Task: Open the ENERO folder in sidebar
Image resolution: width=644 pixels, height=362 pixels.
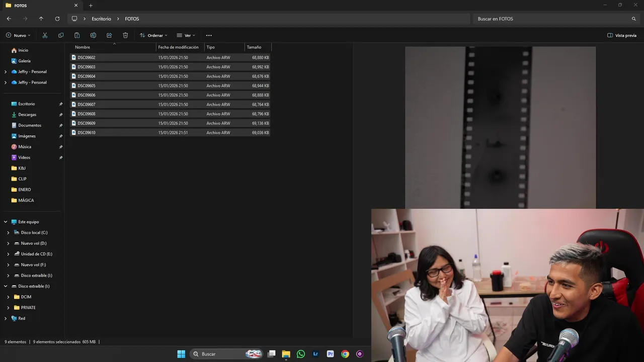Action: (x=24, y=190)
